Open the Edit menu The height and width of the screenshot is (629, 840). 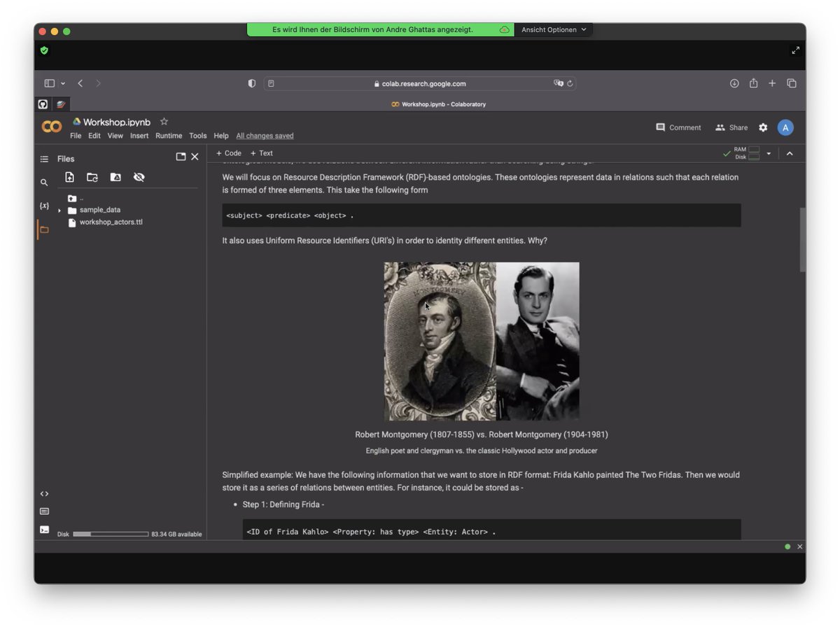tap(94, 136)
